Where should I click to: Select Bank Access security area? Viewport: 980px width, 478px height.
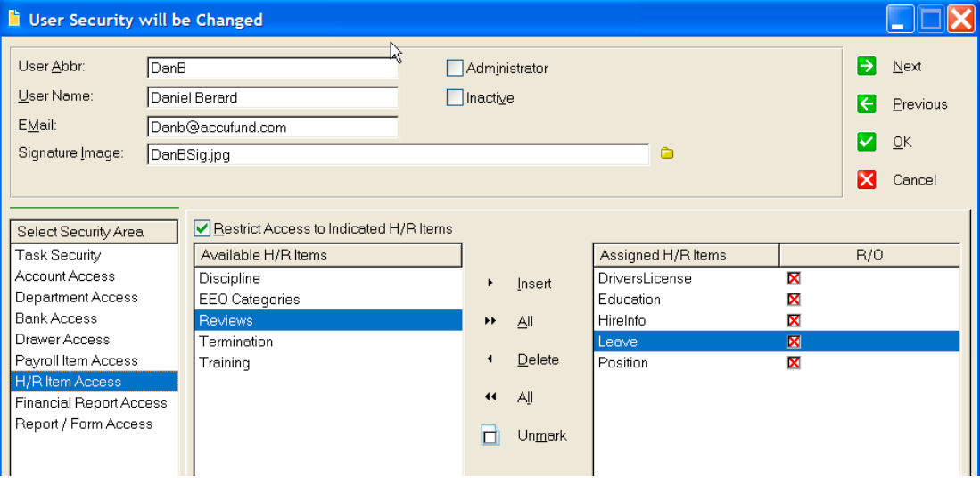(x=95, y=318)
